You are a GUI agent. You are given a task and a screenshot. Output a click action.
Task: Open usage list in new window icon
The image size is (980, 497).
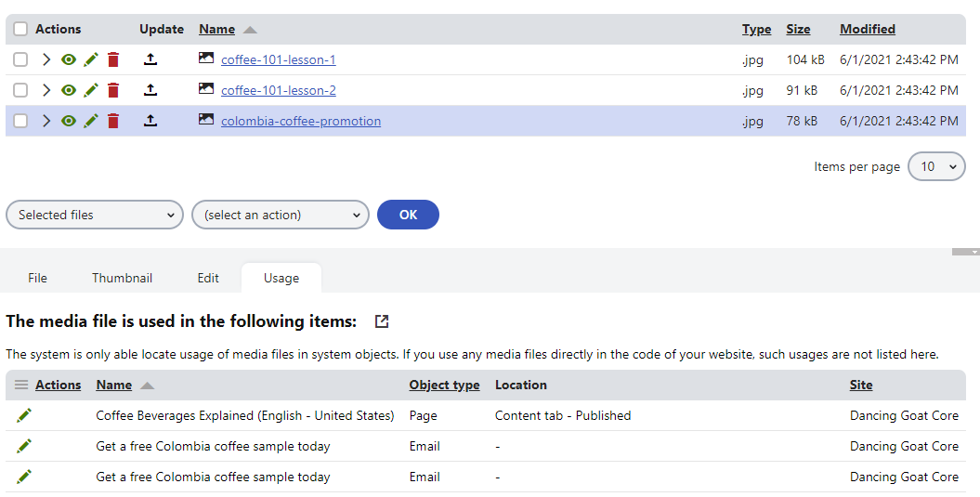point(382,321)
